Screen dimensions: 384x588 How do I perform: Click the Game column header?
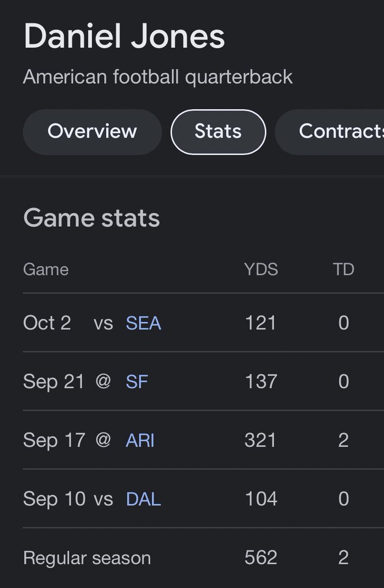pos(46,269)
